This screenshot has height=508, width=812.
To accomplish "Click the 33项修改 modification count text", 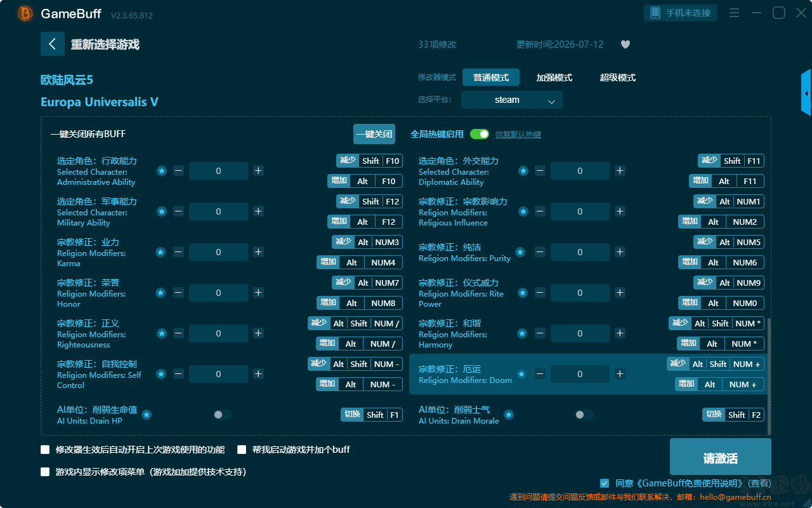I will 437,44.
